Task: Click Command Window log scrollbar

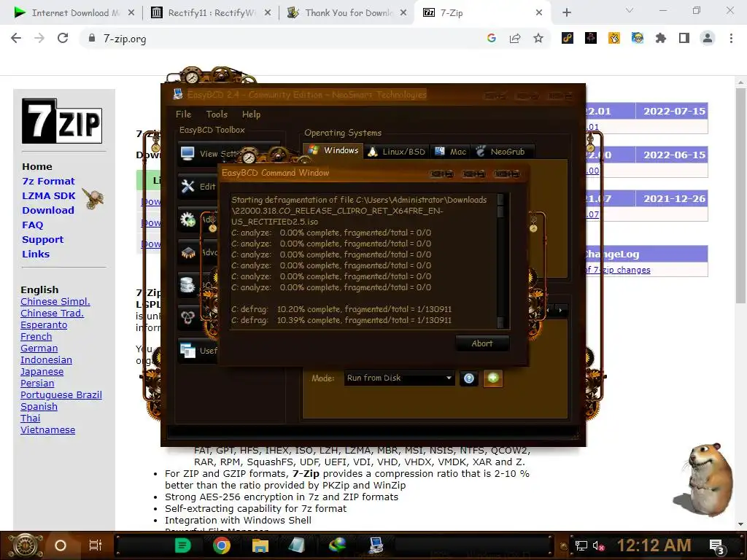Action: click(500, 260)
